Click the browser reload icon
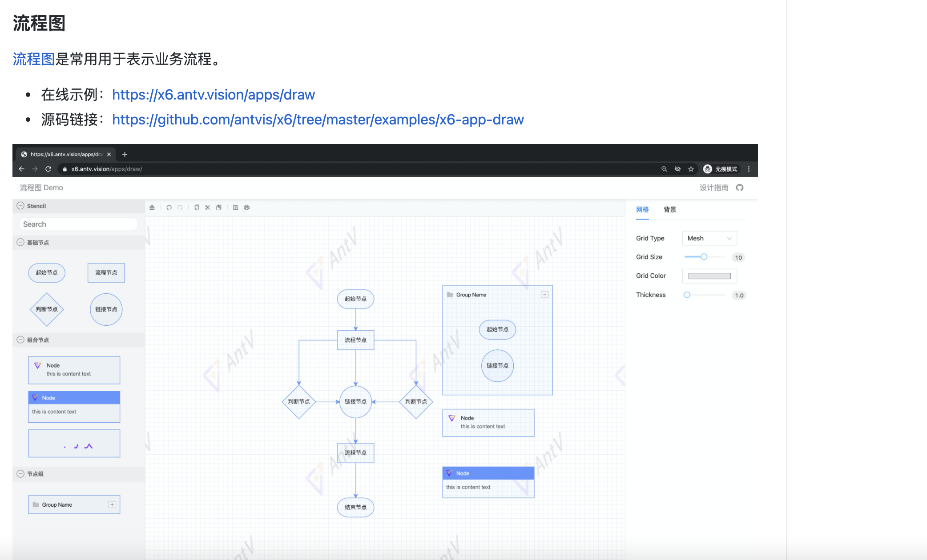Image resolution: width=927 pixels, height=560 pixels. tap(48, 169)
